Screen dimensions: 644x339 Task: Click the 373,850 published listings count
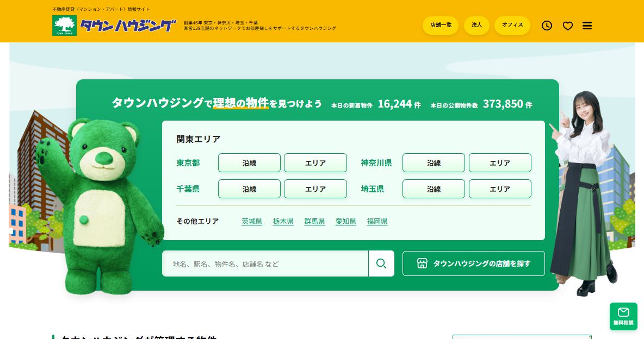tap(503, 104)
